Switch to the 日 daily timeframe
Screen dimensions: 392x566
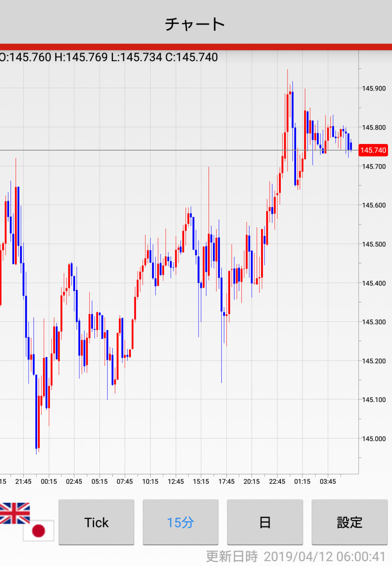coord(265,522)
